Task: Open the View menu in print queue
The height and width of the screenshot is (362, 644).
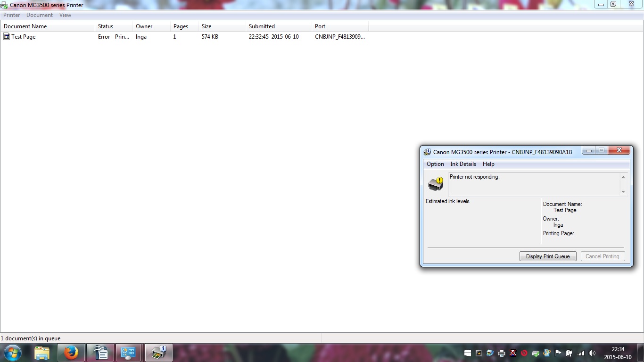Action: click(65, 15)
